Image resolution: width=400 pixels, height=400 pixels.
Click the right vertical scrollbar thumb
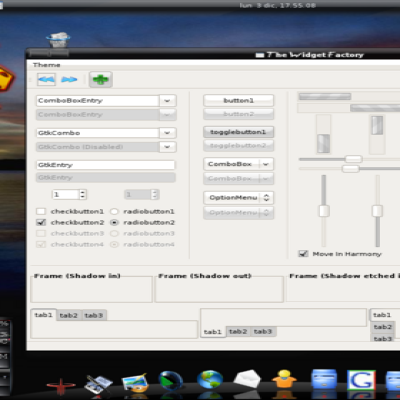377,125
